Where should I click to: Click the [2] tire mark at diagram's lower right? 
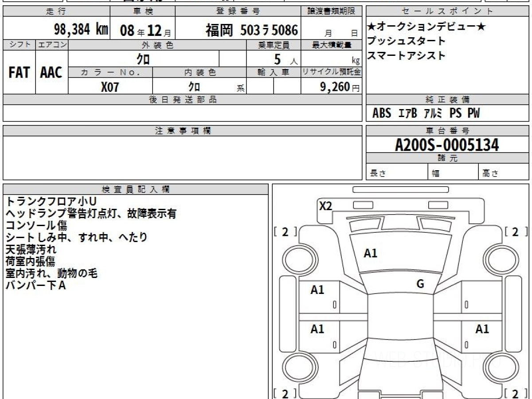pyautogui.click(x=516, y=393)
